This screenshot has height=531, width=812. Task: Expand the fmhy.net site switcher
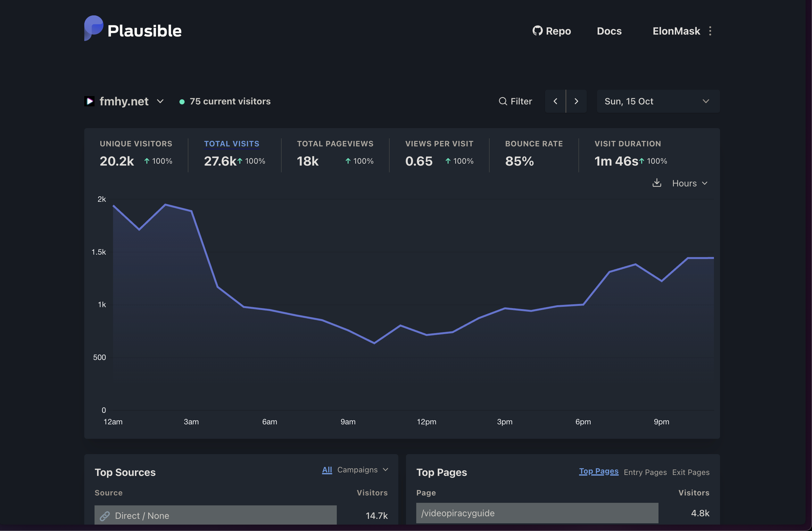coord(160,101)
